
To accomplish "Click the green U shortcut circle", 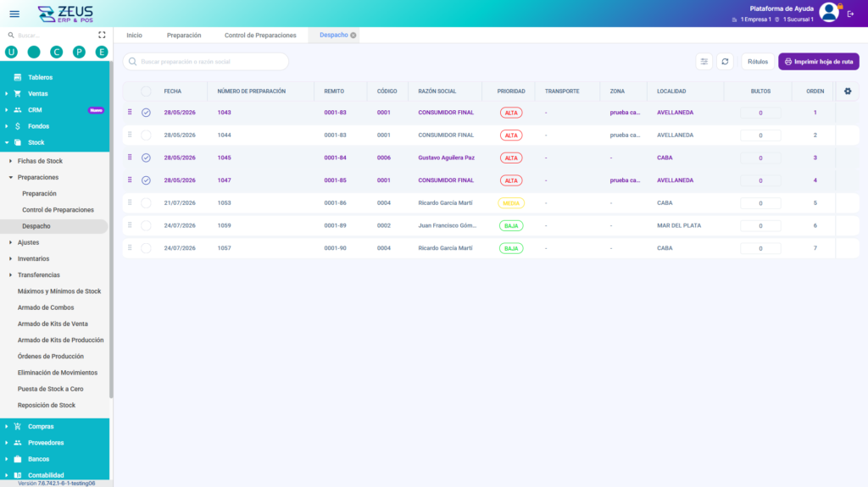I will click(x=11, y=52).
